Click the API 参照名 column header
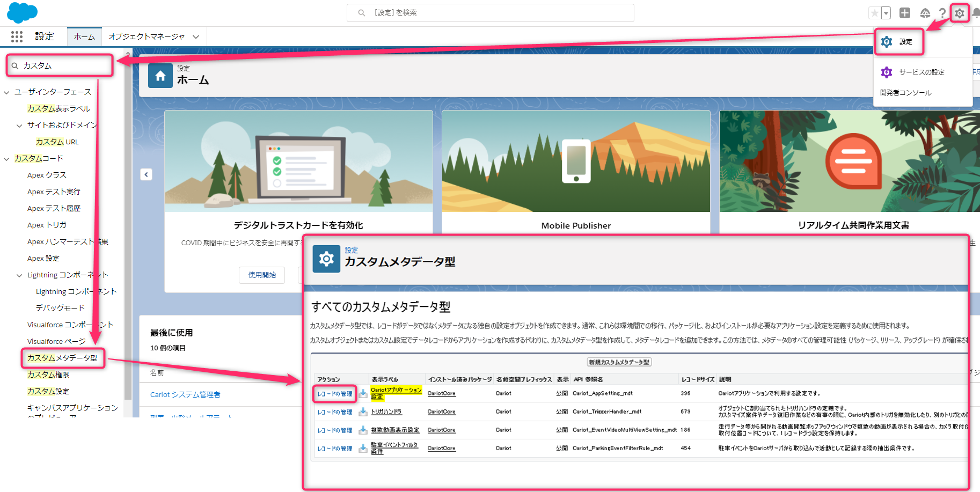The height and width of the screenshot is (492, 980). (x=588, y=379)
